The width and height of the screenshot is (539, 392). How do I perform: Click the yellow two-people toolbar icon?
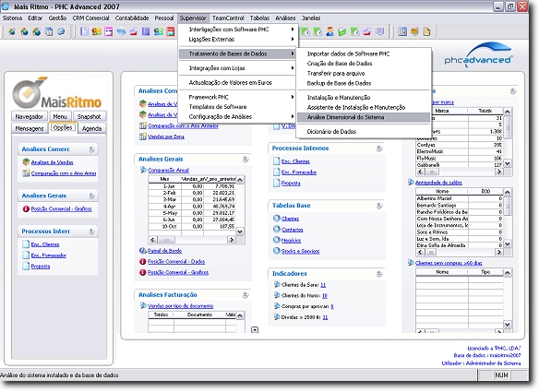(97, 32)
